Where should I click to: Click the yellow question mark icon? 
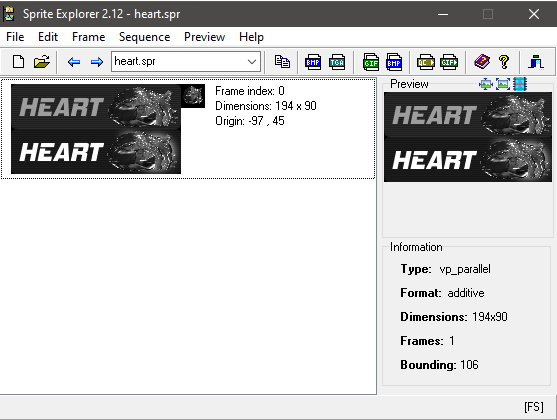[x=504, y=62]
